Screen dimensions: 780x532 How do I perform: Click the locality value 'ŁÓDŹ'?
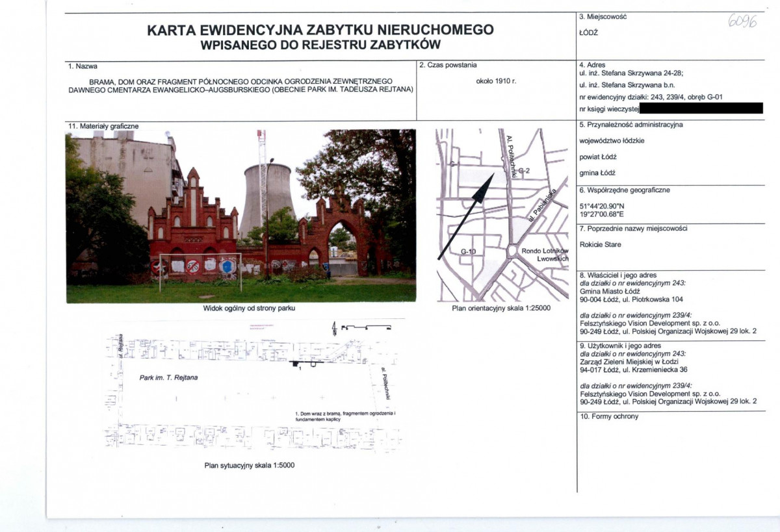[588, 32]
